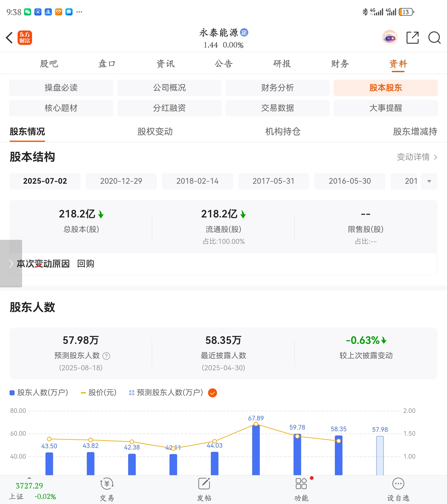Switch to the 盘口 tab

[107, 64]
